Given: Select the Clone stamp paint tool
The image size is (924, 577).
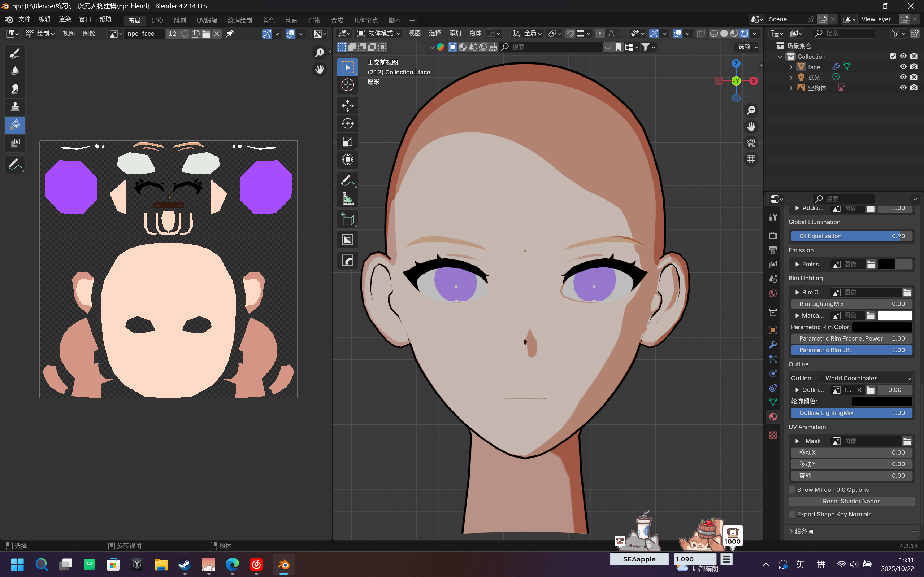Looking at the screenshot, I should 15,106.
